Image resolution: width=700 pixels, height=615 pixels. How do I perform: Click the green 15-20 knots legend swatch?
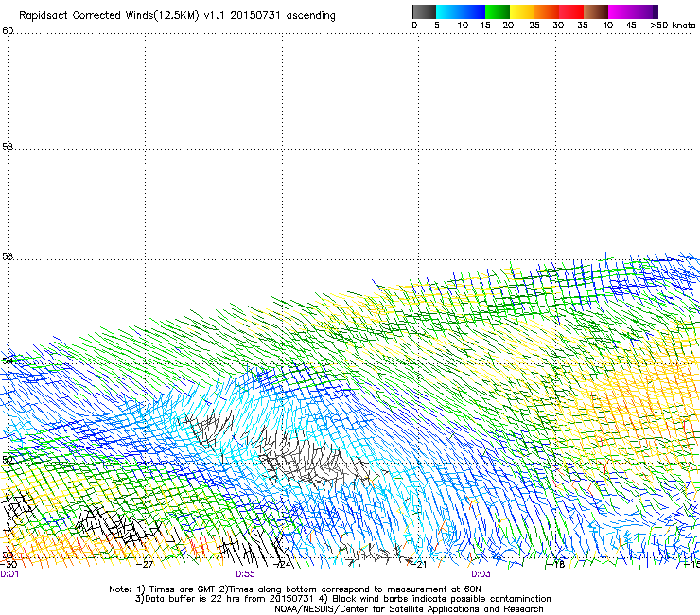coord(498,11)
